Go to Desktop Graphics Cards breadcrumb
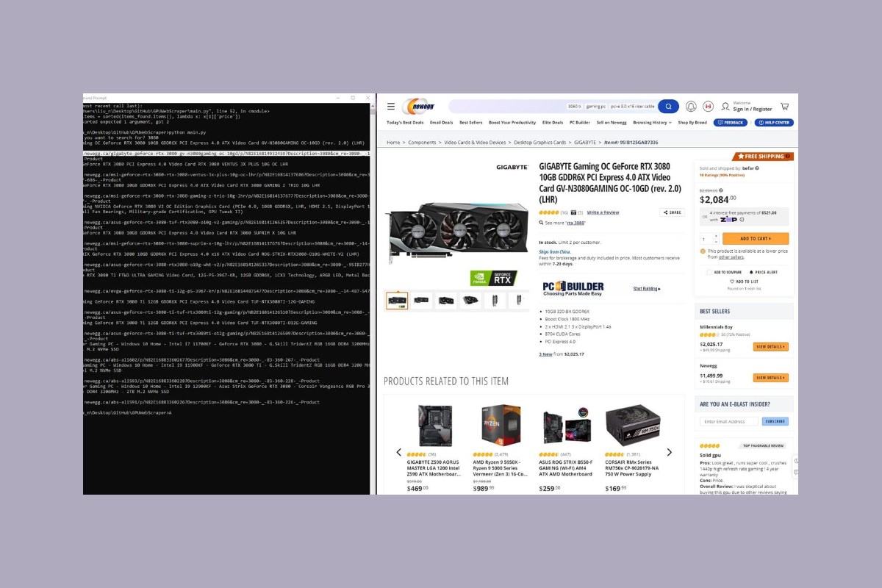Screen dimensions: 882x588 pyautogui.click(x=540, y=143)
